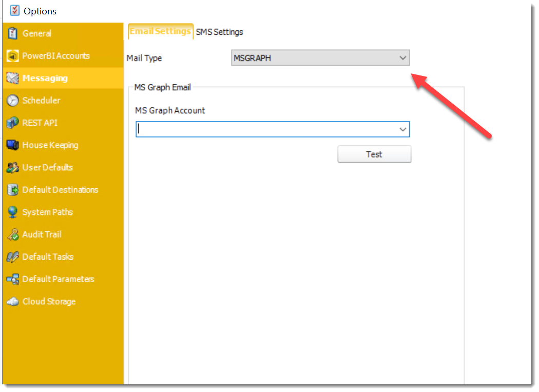Image resolution: width=539 pixels, height=392 pixels.
Task: Click the REST API icon
Action: click(x=13, y=123)
